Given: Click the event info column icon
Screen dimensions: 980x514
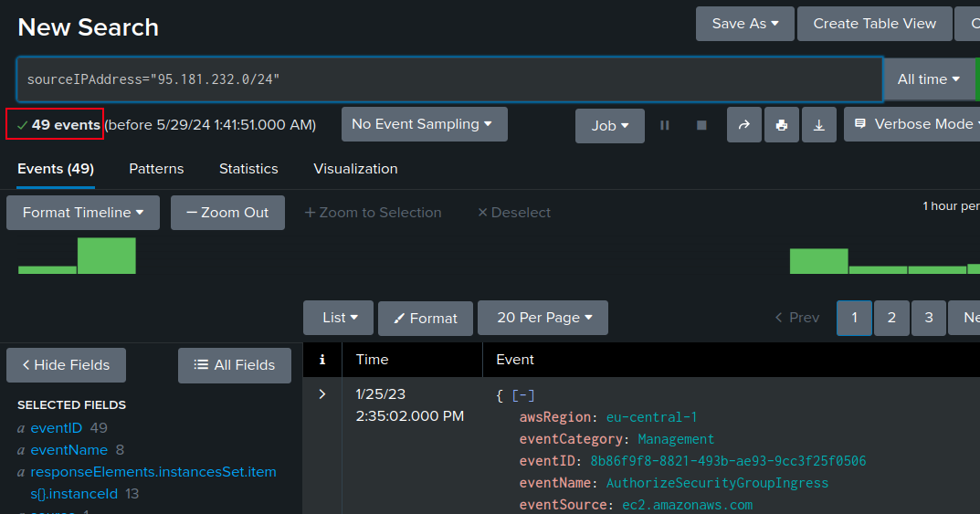Looking at the screenshot, I should coord(321,360).
